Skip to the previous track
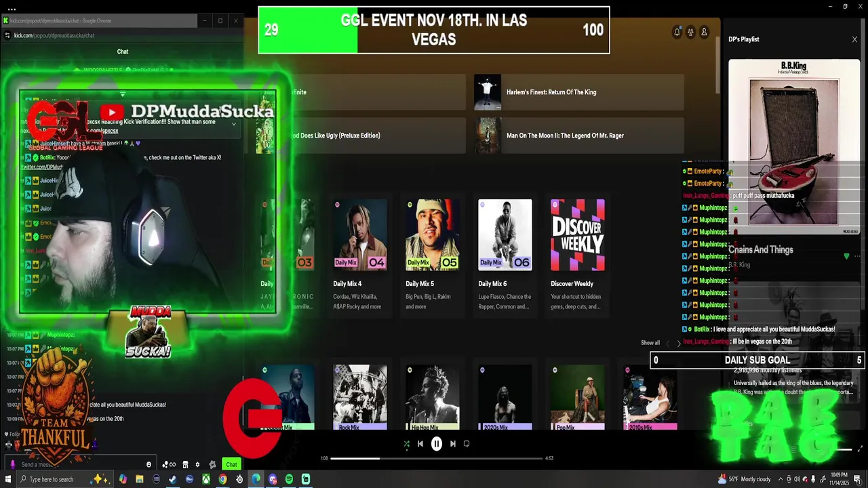This screenshot has height=488, width=868. point(420,444)
